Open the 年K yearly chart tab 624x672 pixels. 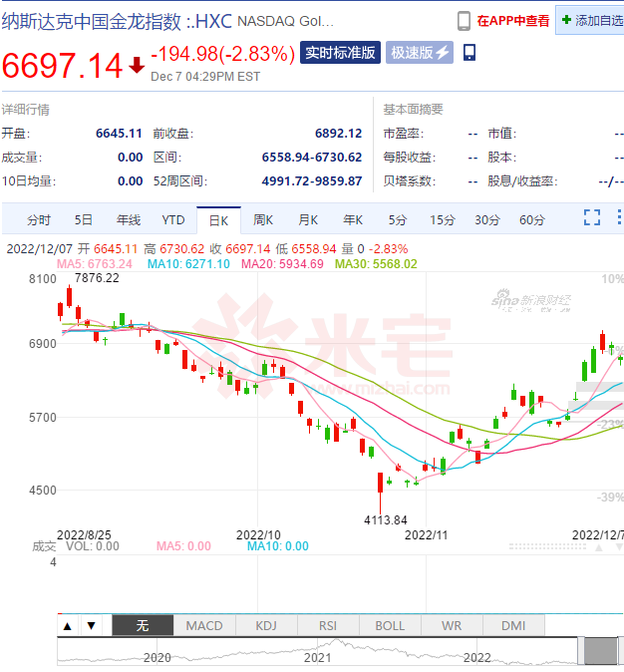(353, 220)
